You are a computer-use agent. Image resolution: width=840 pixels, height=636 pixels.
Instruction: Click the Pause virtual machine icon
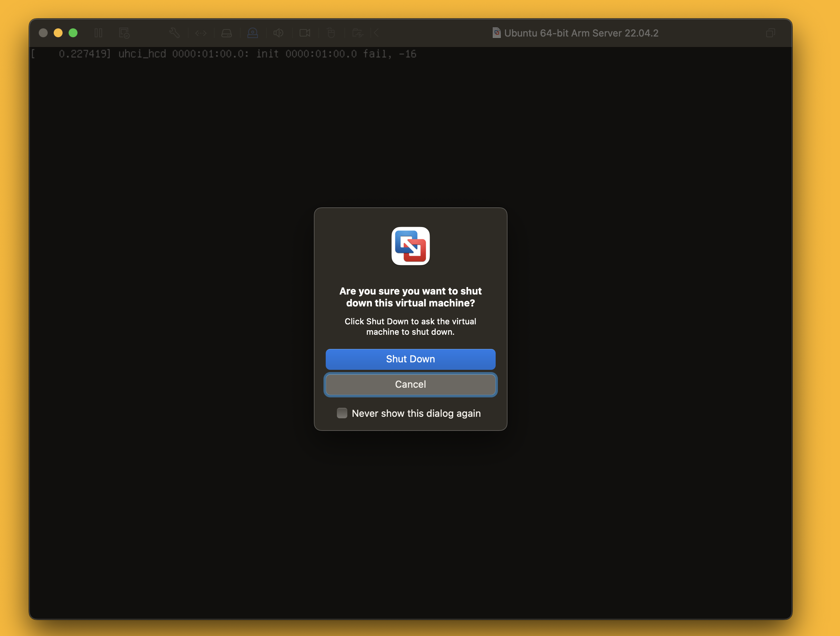tap(98, 33)
